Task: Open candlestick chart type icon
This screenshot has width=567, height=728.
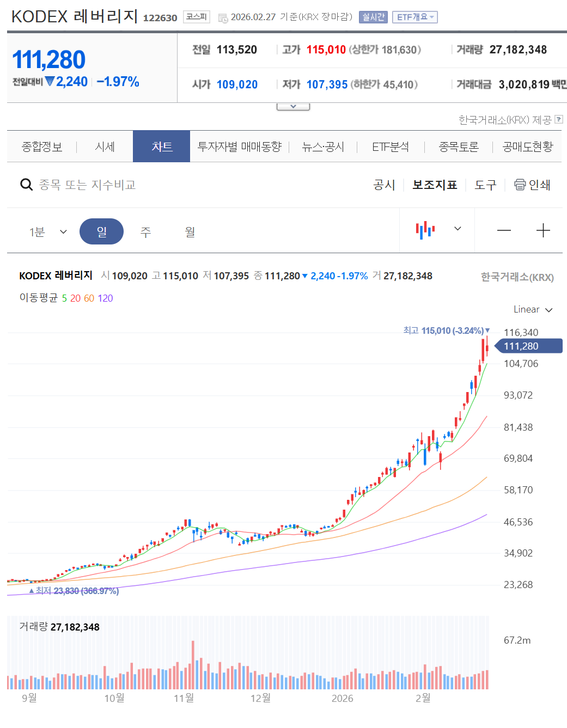Action: 425,230
